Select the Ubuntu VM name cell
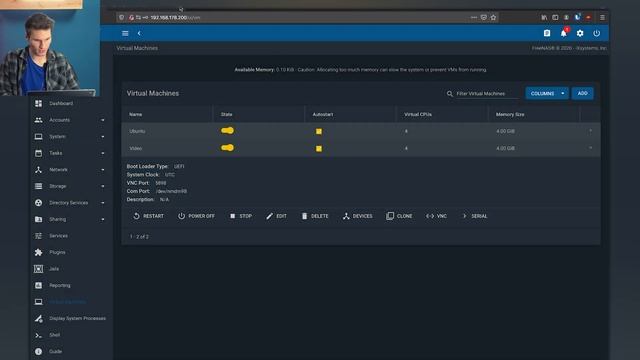The width and height of the screenshot is (640, 360). [137, 131]
